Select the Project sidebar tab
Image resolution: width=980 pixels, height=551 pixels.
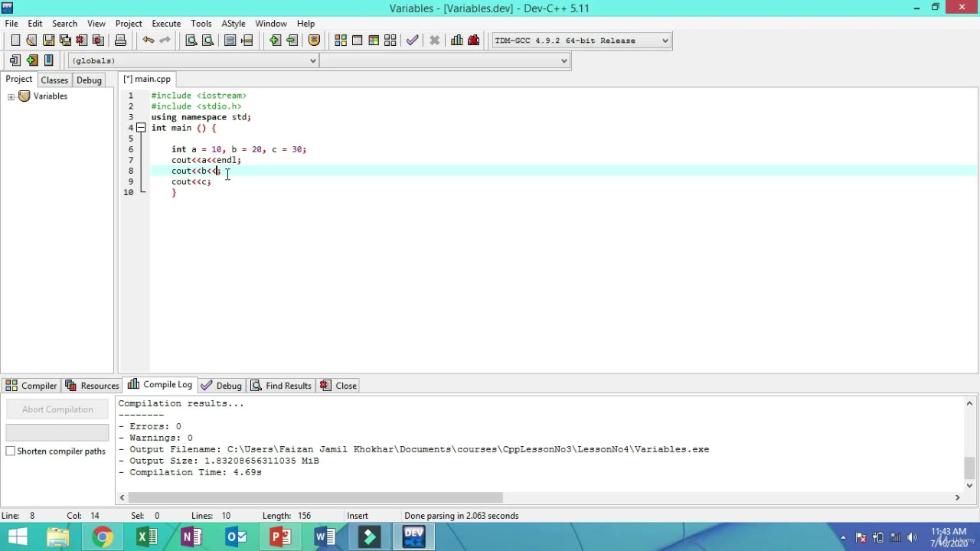tap(18, 80)
